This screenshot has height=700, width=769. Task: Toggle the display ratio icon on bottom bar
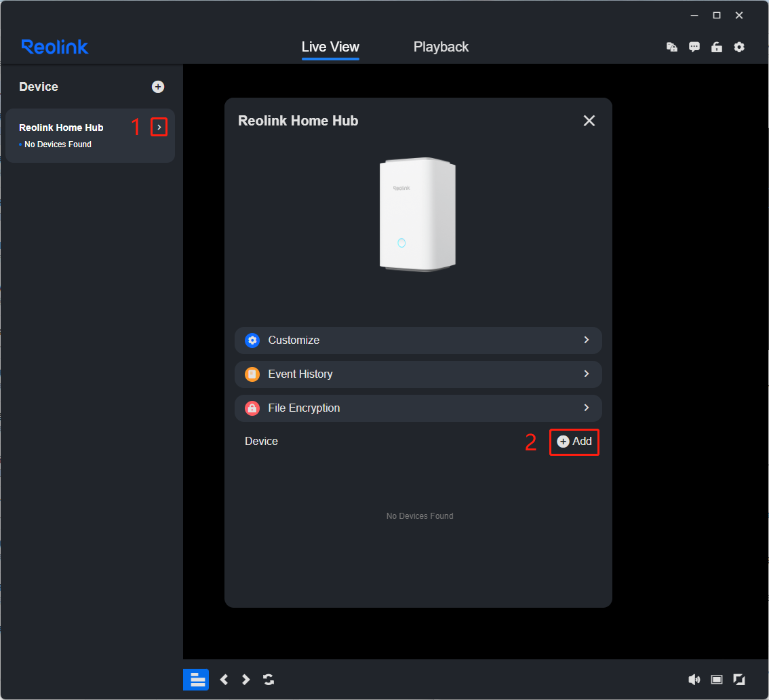(x=716, y=679)
